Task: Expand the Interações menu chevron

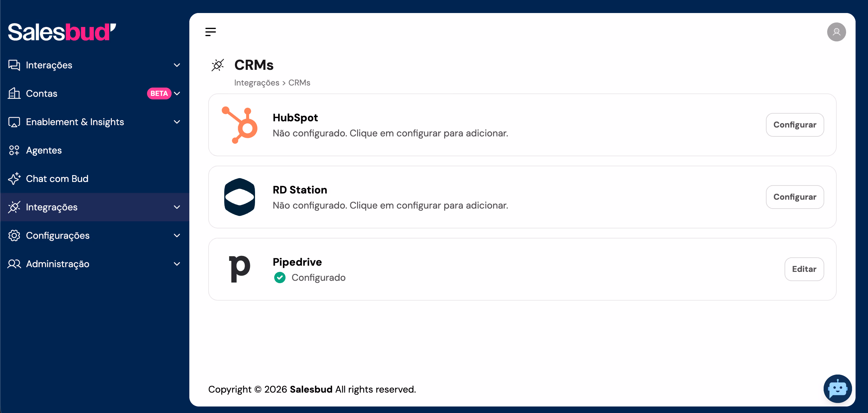Action: tap(177, 65)
